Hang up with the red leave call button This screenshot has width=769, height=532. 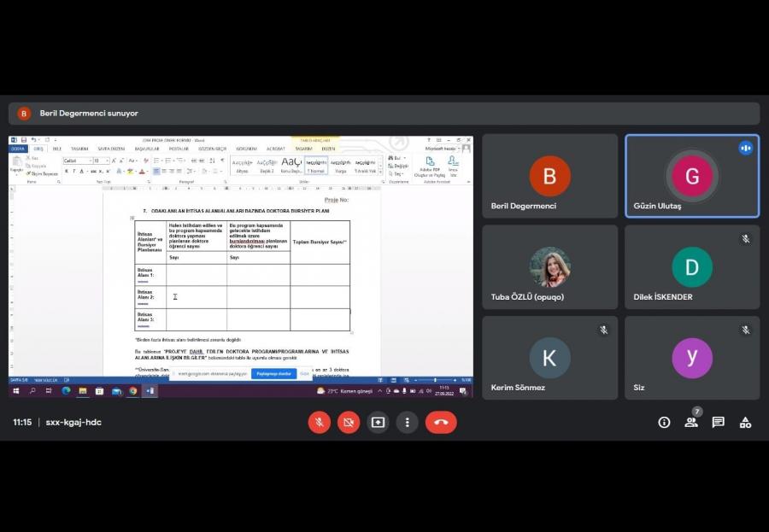click(441, 422)
